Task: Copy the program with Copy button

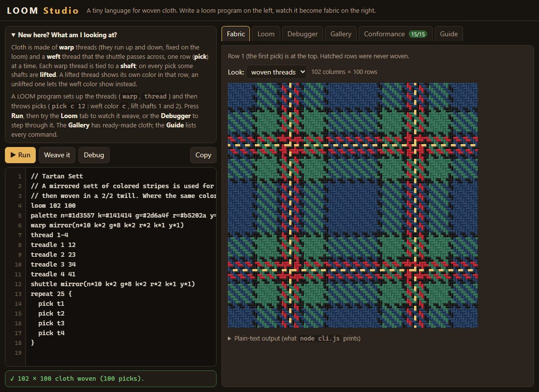Action: [203, 155]
